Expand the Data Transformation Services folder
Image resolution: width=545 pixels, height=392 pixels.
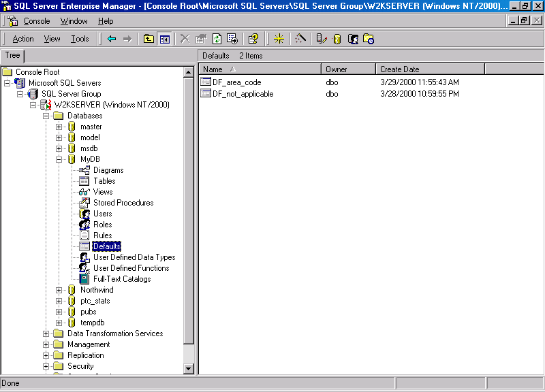(x=46, y=333)
